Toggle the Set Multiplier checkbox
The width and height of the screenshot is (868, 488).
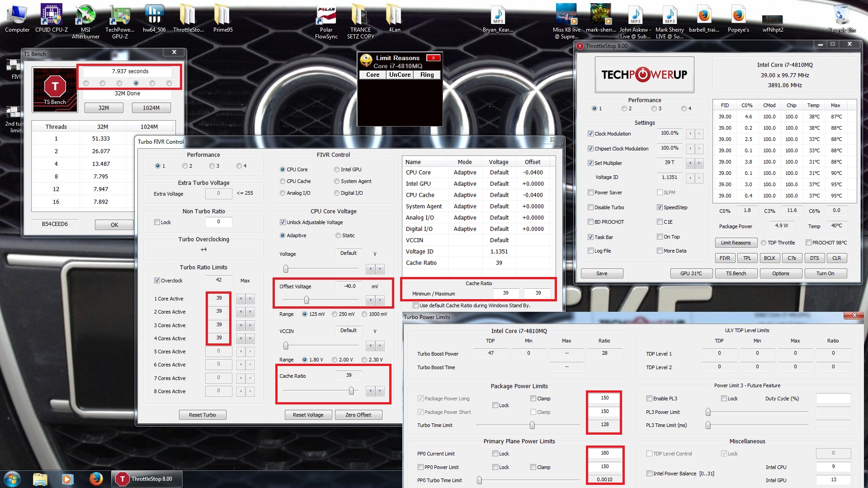(590, 163)
